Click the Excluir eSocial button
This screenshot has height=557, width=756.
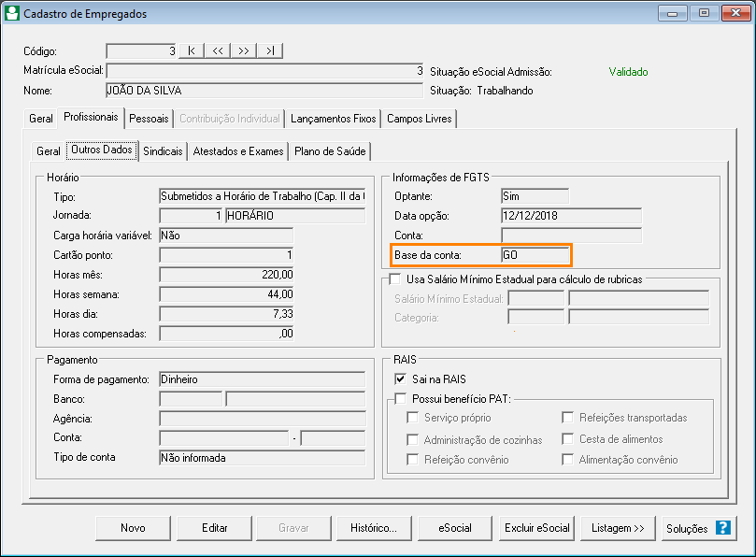(537, 528)
